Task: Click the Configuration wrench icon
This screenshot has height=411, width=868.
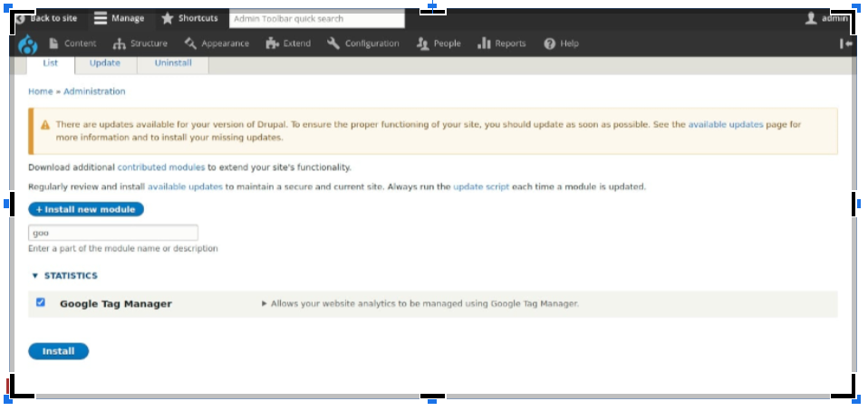Action: (333, 43)
